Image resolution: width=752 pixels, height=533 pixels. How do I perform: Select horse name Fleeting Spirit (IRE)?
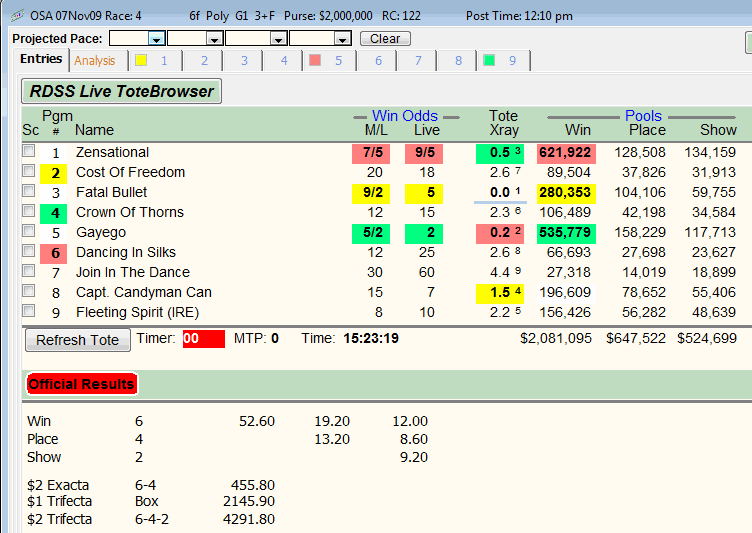137,312
